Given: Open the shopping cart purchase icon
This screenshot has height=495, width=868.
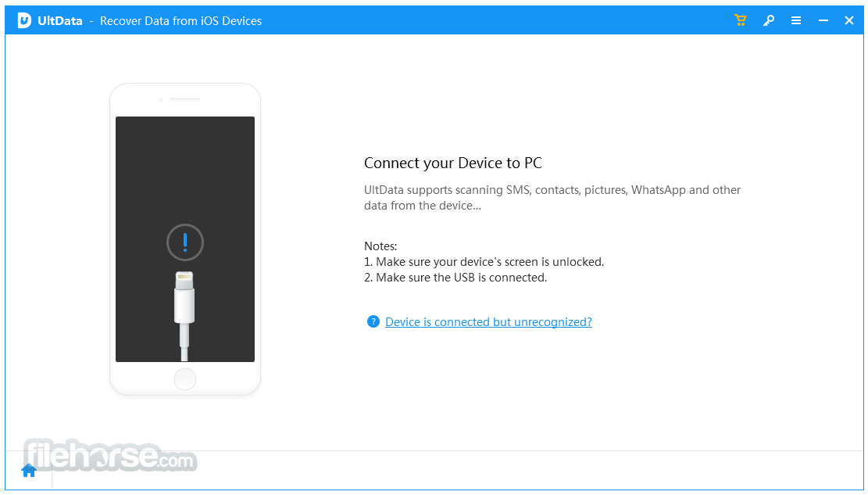Looking at the screenshot, I should [x=740, y=20].
